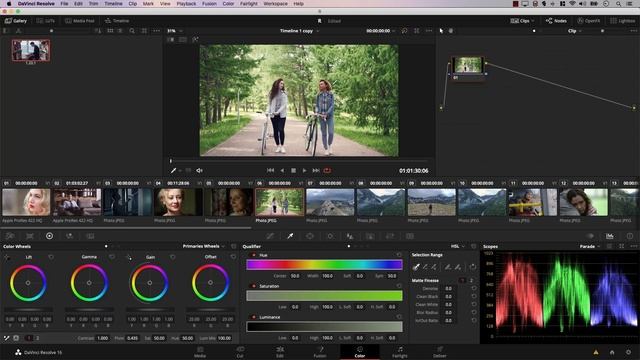Screen dimensions: 640x360
Task: Reset the Selection Range with its reset icon
Action: [x=473, y=267]
